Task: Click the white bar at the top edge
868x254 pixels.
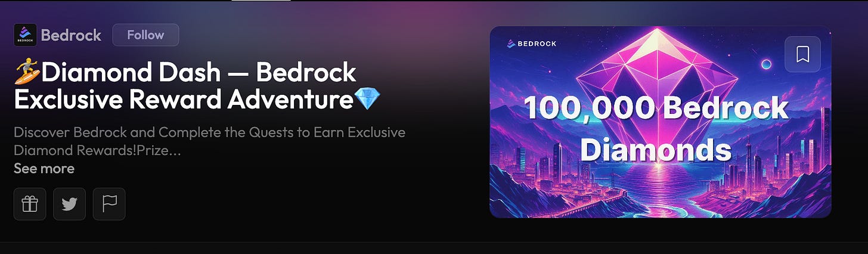Action: coord(261,1)
